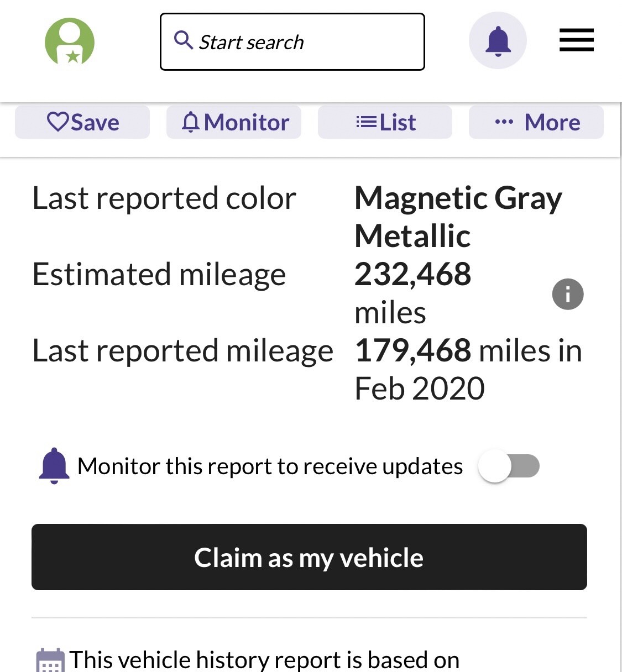Click the purple bell beside Monitor this report

point(54,466)
